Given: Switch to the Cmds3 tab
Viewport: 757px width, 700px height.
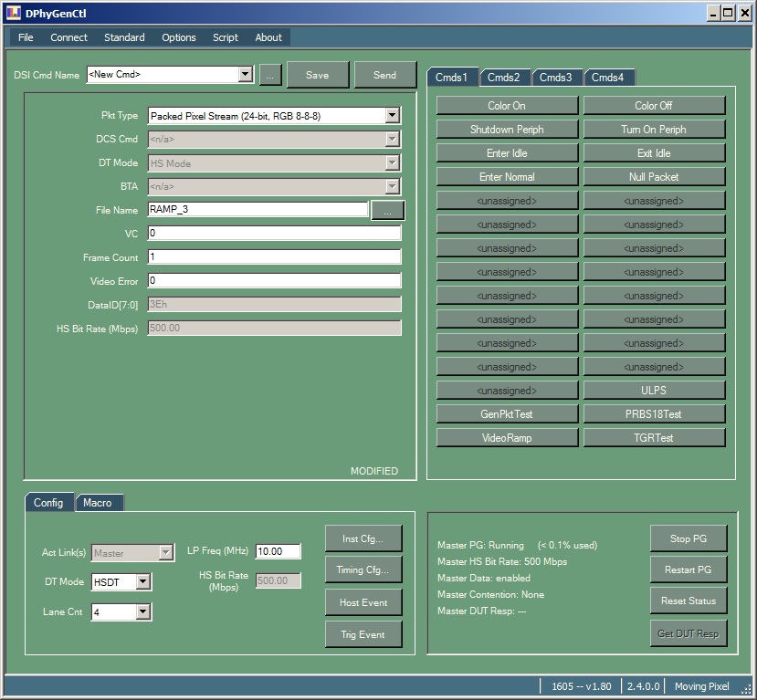Looking at the screenshot, I should 555,78.
